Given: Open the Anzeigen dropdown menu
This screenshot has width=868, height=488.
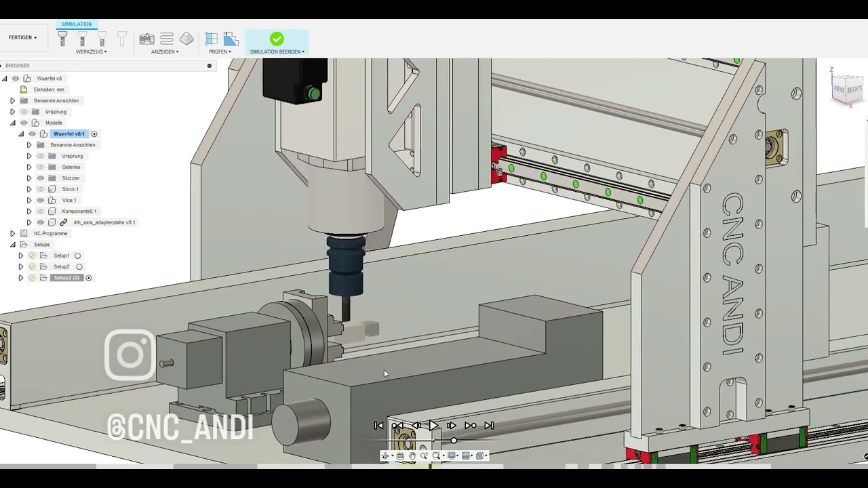Looking at the screenshot, I should point(165,52).
